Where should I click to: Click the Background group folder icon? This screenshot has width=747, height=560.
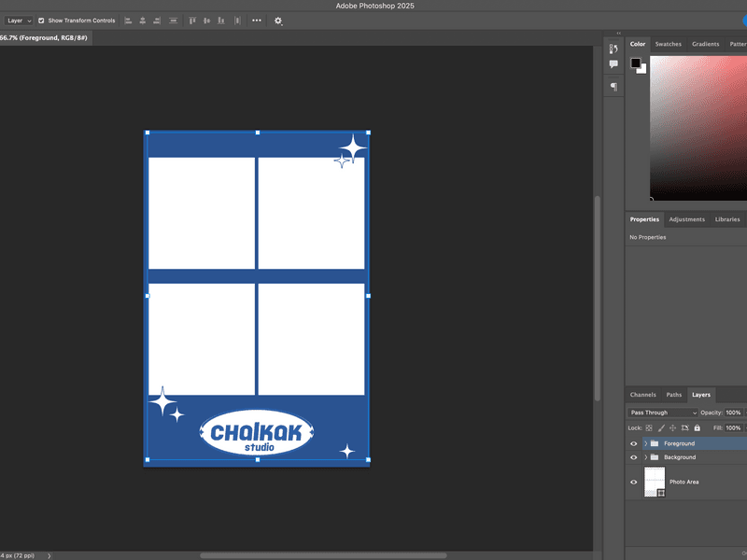tap(655, 457)
